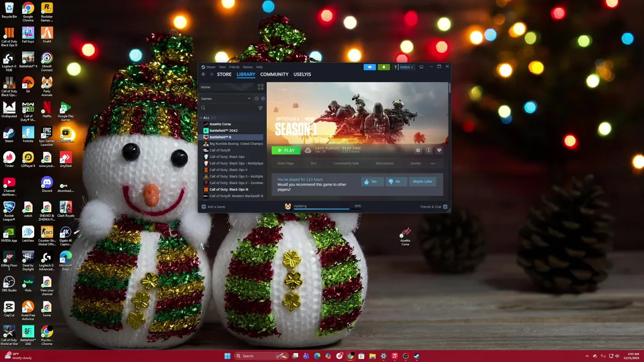Open NVIDIA App desktop icon
Image resolution: width=644 pixels, height=362 pixels.
(9, 234)
